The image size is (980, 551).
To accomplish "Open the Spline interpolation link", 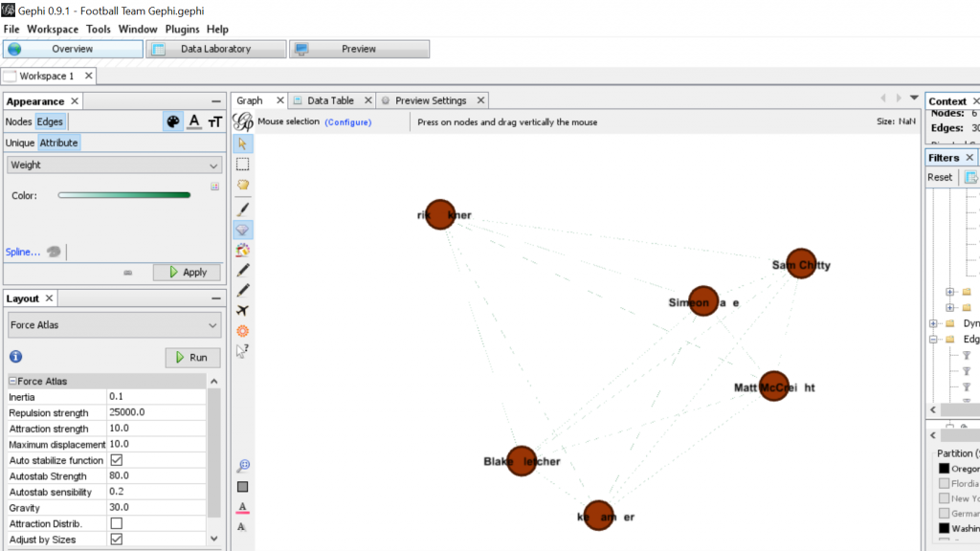I will coord(23,252).
